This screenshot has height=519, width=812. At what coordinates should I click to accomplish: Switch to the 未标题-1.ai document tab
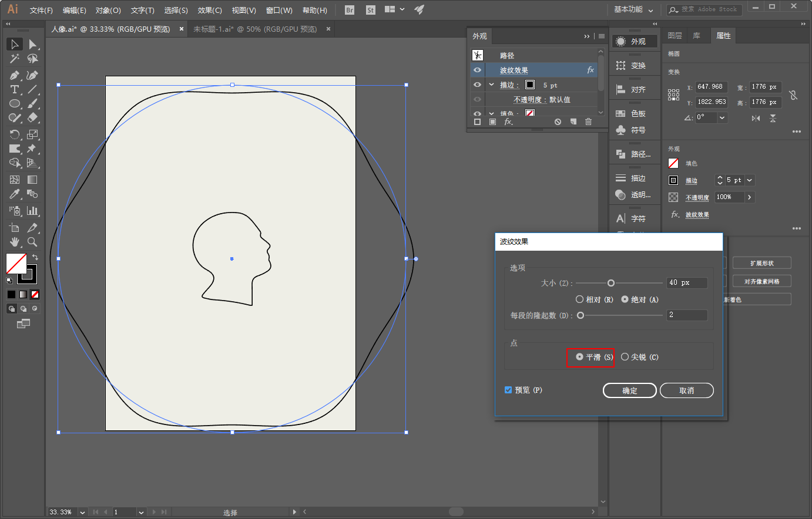[x=255, y=29]
